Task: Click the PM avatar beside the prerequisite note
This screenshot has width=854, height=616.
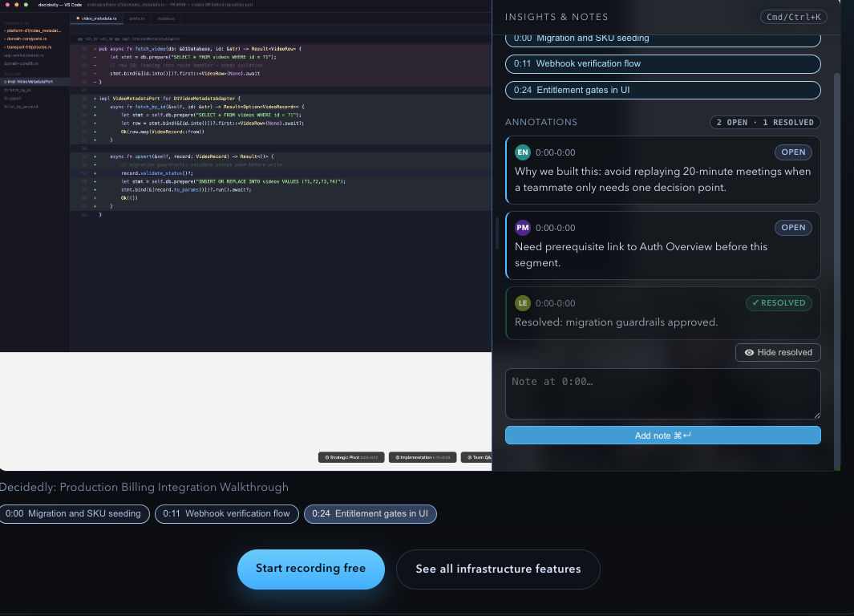Action: coord(522,228)
